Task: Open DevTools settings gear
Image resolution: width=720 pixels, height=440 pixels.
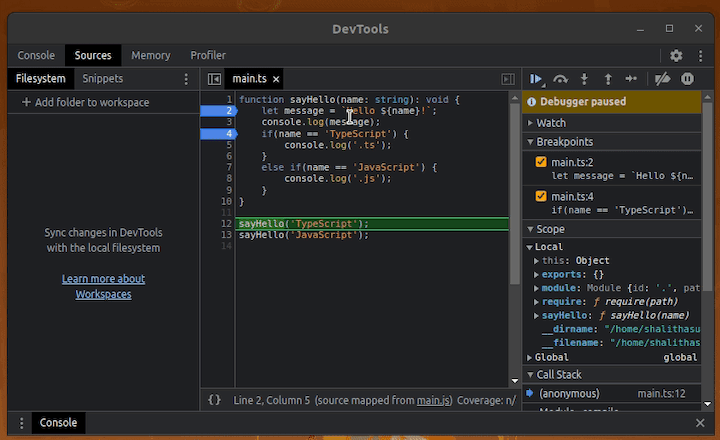Action: pos(676,56)
